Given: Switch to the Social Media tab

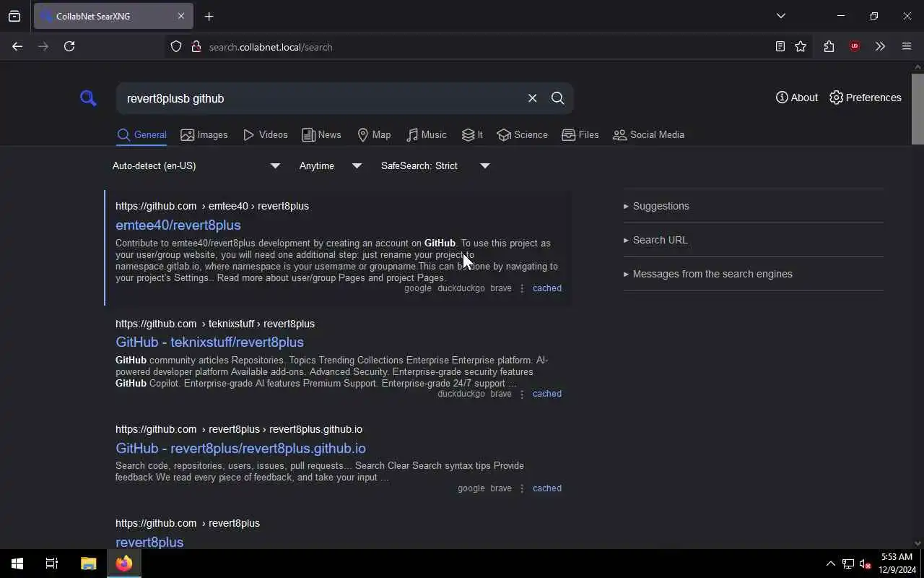Looking at the screenshot, I should click(x=648, y=135).
